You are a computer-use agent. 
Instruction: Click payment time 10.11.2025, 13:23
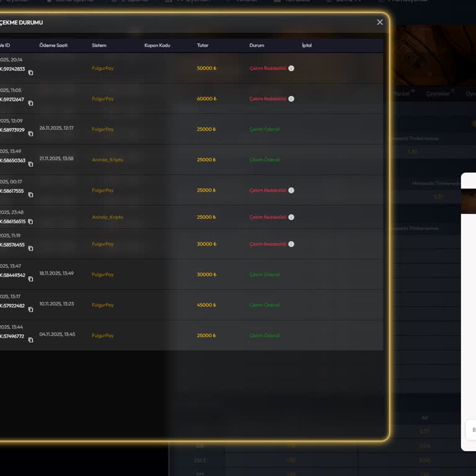tap(56, 304)
